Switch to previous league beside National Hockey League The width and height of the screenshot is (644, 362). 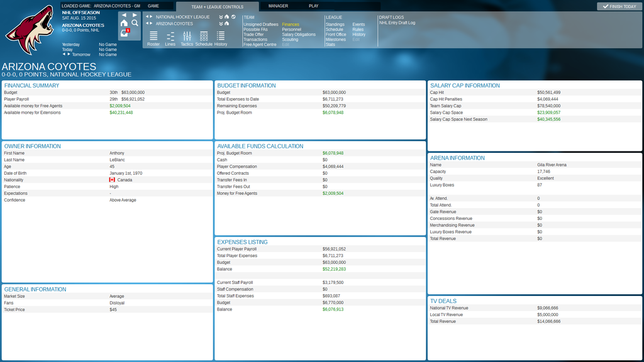147,17
